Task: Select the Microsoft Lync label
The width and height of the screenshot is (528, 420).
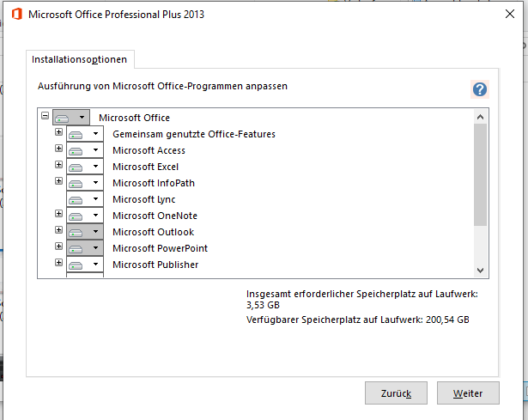Action: point(143,199)
